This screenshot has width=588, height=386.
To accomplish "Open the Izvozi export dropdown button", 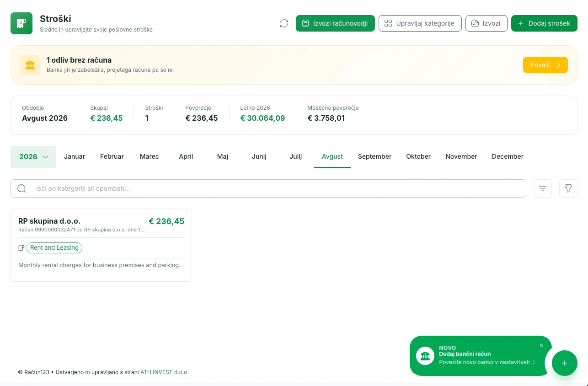I will coord(486,23).
